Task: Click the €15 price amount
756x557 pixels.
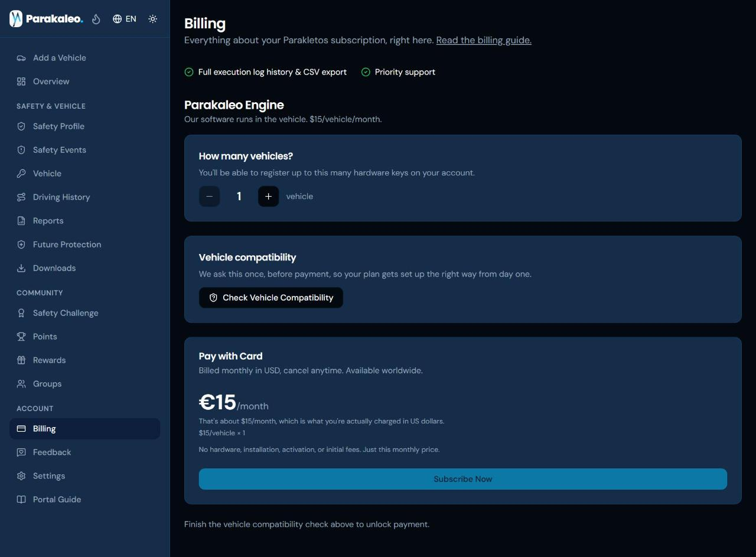Action: tap(217, 402)
